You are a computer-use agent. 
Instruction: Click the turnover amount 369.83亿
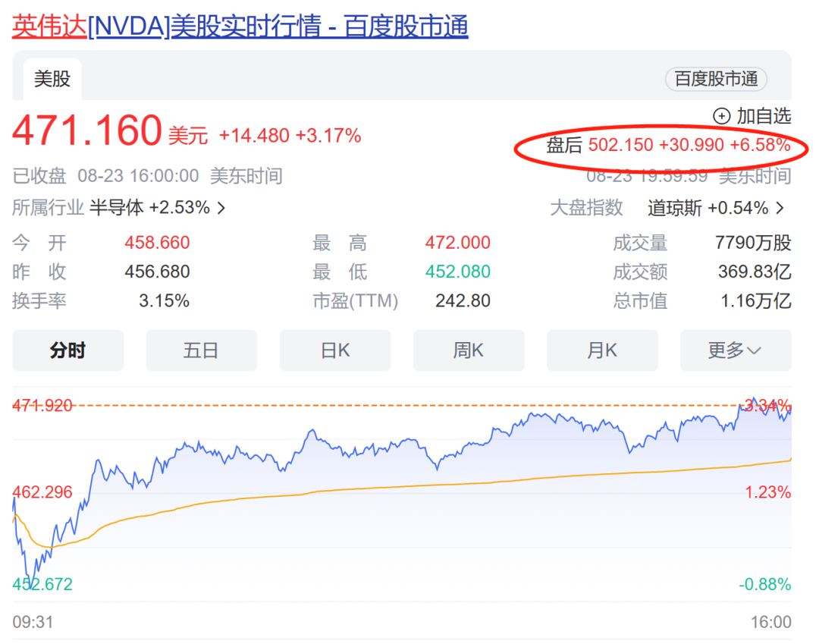(x=755, y=272)
